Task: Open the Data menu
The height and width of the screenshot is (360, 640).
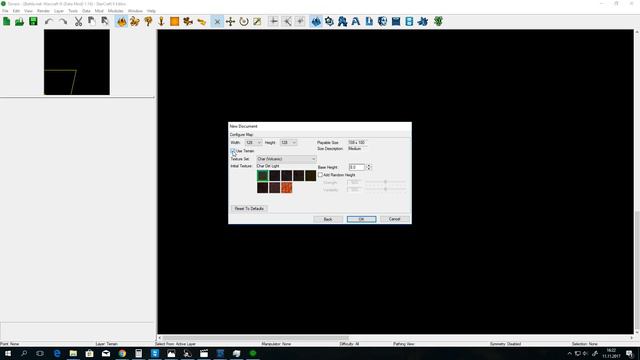Action: tap(86, 11)
